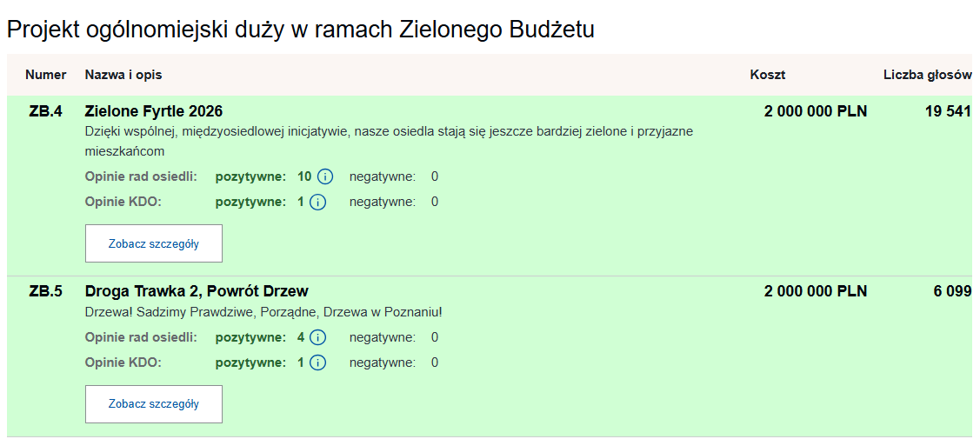The height and width of the screenshot is (439, 980).
Task: Click info icon beside Droga Trawka's 4 council opinions
Action: coord(317,337)
